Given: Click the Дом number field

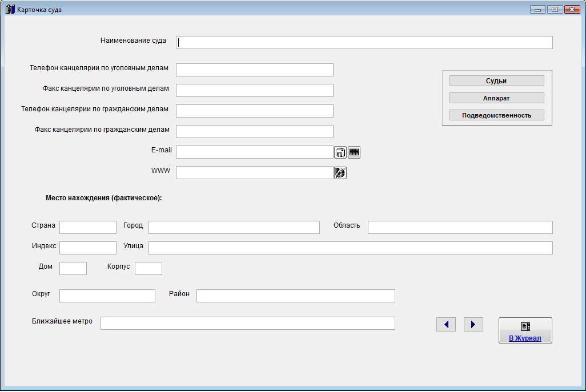Looking at the screenshot, I should click(x=73, y=268).
